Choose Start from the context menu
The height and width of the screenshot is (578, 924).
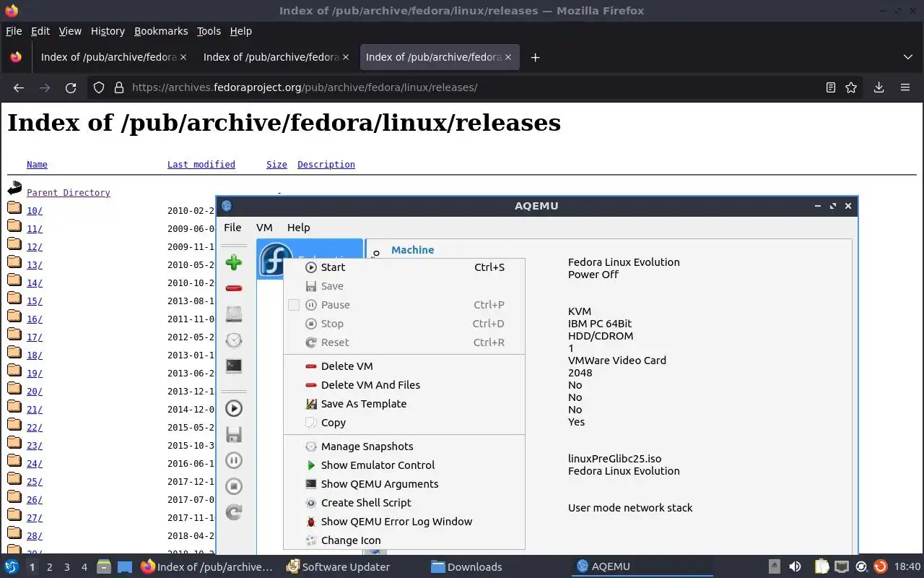pos(404,267)
